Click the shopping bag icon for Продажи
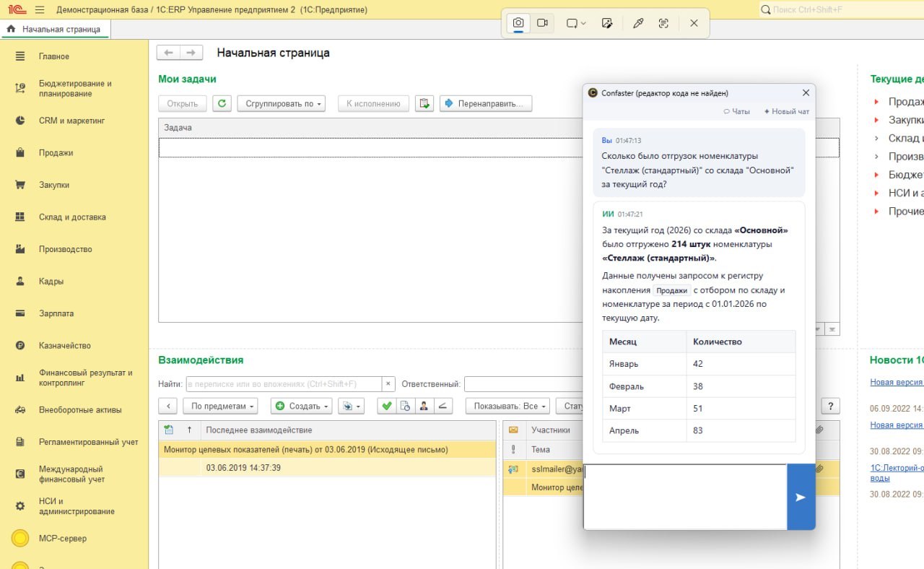This screenshot has height=569, width=924. click(x=21, y=153)
